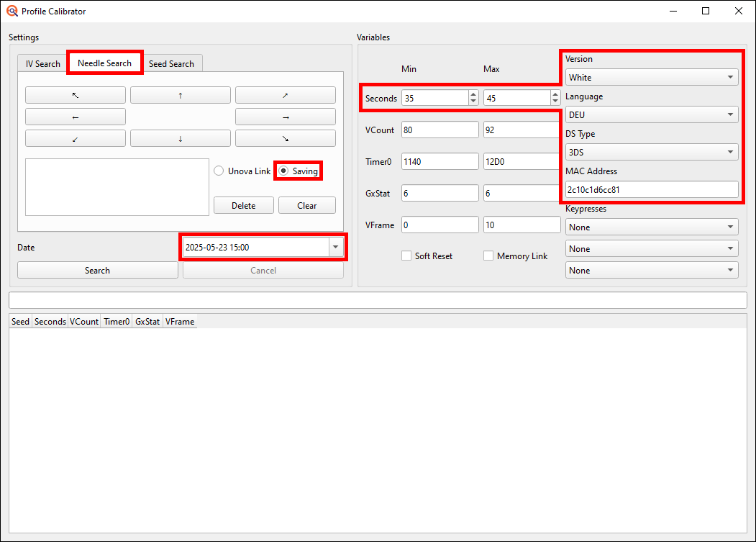The height and width of the screenshot is (542, 756).
Task: Click the up arrow needle button
Action: [181, 95]
